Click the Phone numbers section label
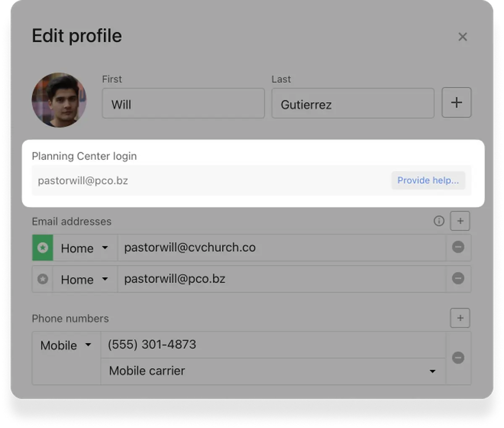 (70, 319)
